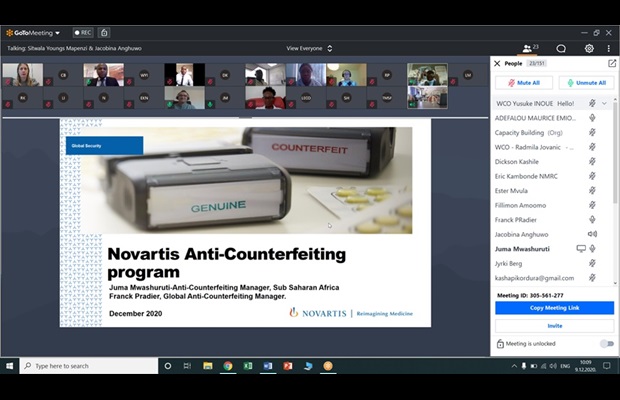This screenshot has width=620, height=400.
Task: Open File Explorer from taskbar
Action: coord(208,366)
